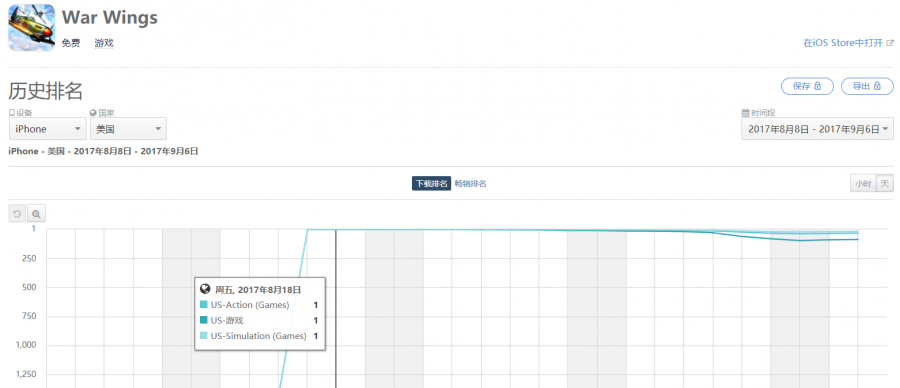The height and width of the screenshot is (388, 900).
Task: Click the calendar icon next to 时间段
Action: pos(745,113)
